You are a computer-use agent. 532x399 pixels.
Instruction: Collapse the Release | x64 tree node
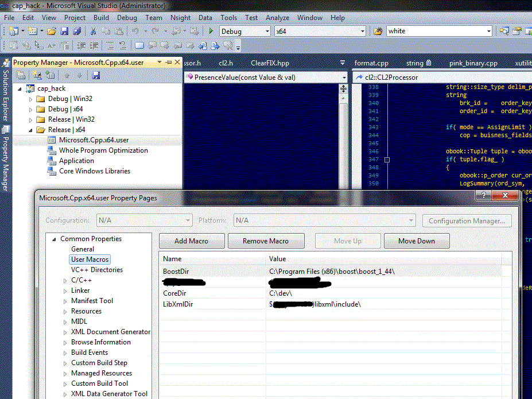pyautogui.click(x=30, y=130)
